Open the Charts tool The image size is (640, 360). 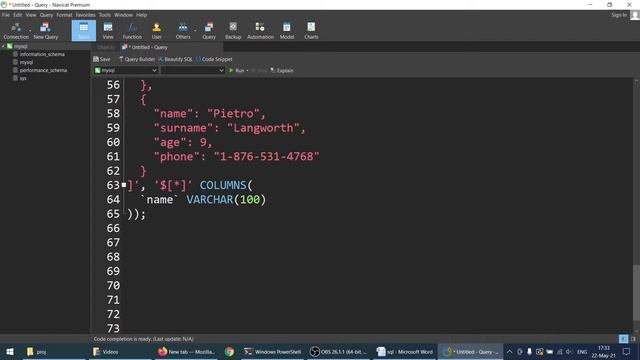pos(311,31)
